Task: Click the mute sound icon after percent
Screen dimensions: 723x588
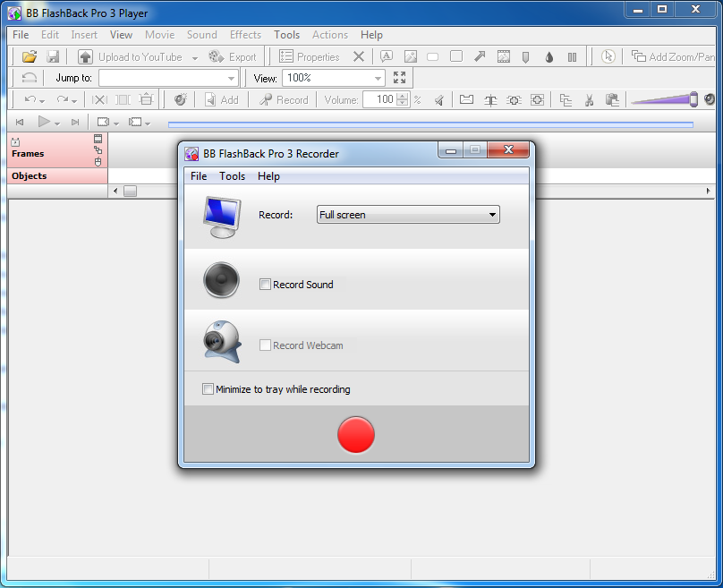Action: coord(439,99)
